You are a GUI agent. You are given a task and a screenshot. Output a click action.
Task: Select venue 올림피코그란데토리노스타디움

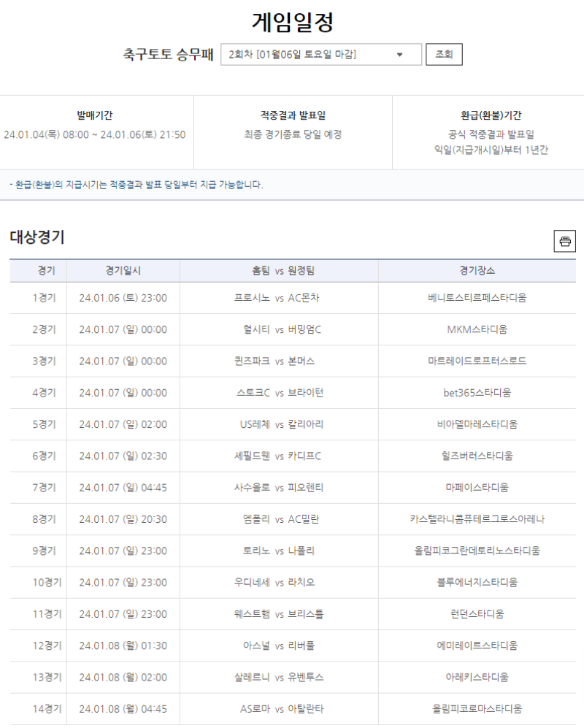477,551
